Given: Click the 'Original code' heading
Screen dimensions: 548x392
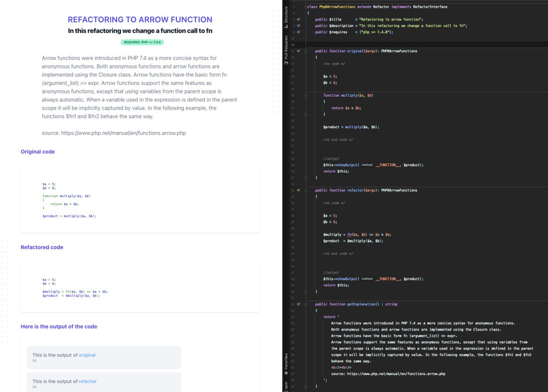Looking at the screenshot, I should 37,152.
